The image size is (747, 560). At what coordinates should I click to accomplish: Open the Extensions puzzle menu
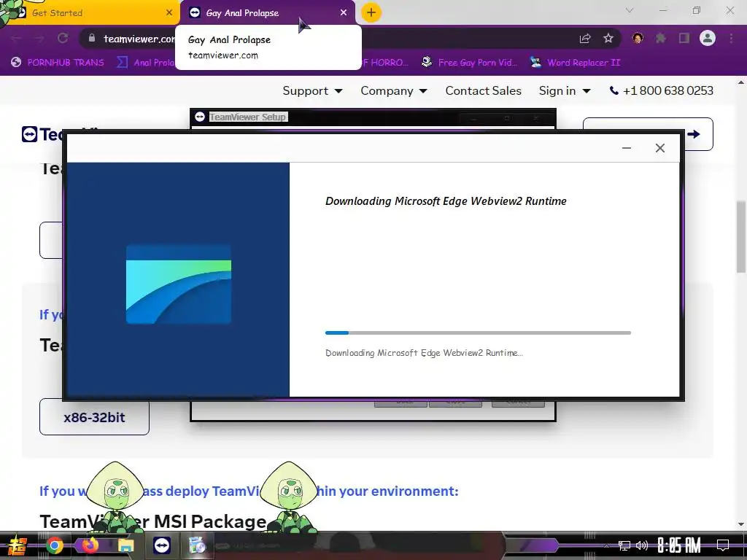(x=661, y=38)
